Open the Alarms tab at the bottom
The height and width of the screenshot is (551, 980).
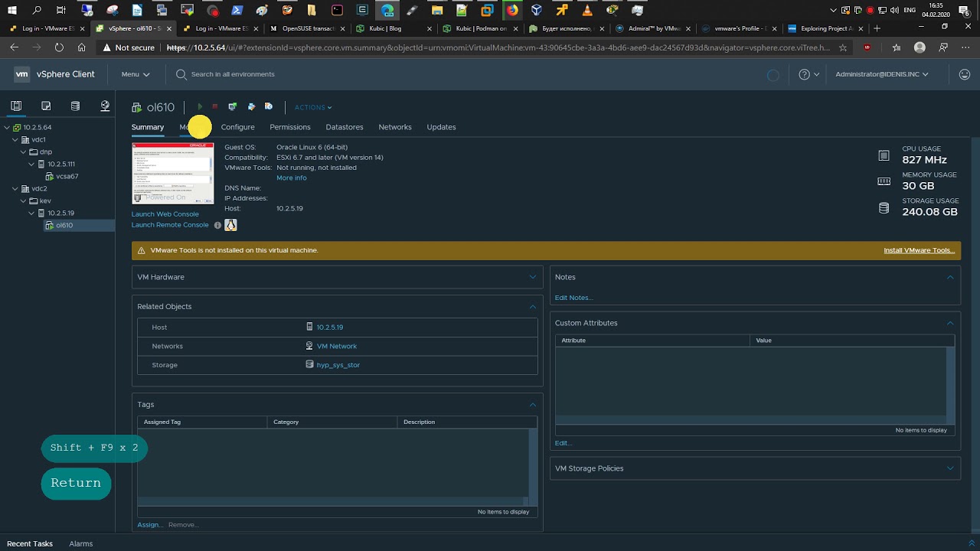pos(81,543)
